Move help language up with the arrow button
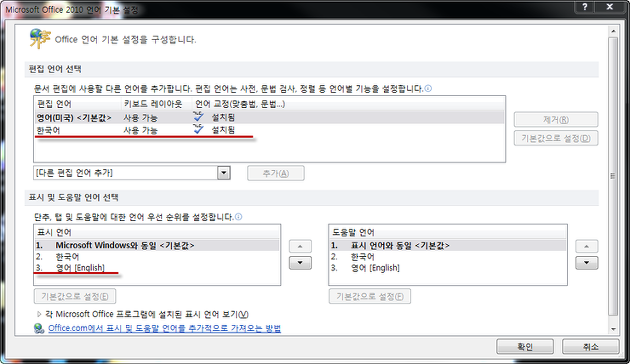 point(587,246)
